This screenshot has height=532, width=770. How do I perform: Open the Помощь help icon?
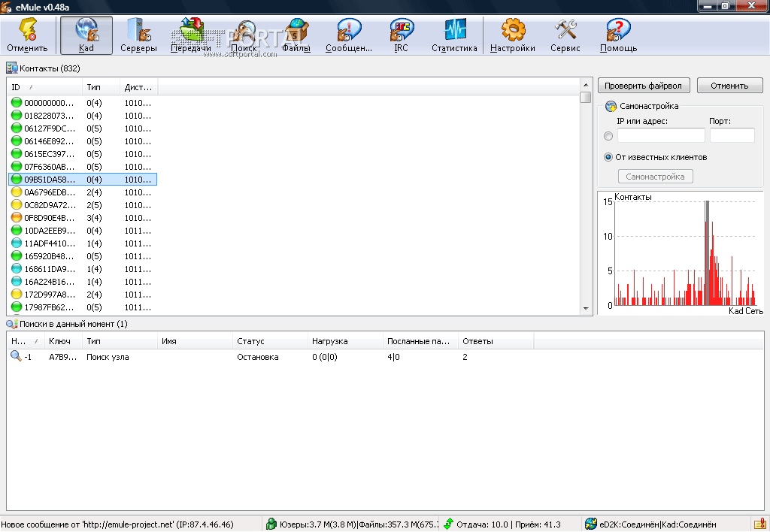point(618,35)
